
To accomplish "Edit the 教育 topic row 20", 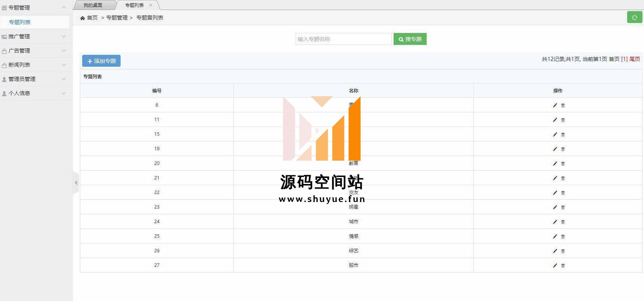I will click(x=555, y=163).
